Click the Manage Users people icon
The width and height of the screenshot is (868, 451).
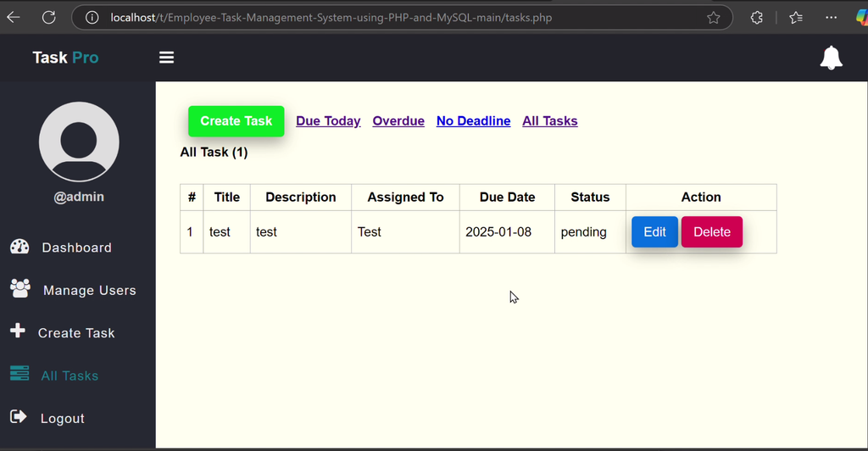(20, 289)
